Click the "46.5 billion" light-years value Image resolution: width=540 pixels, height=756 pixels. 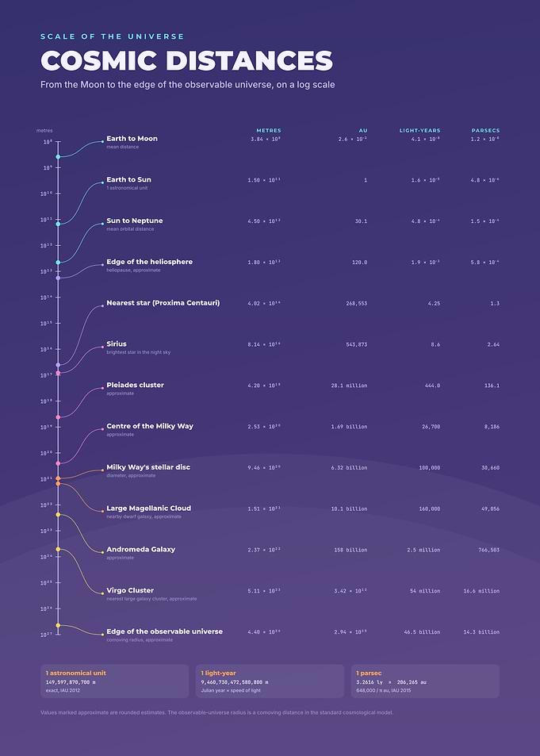(422, 631)
